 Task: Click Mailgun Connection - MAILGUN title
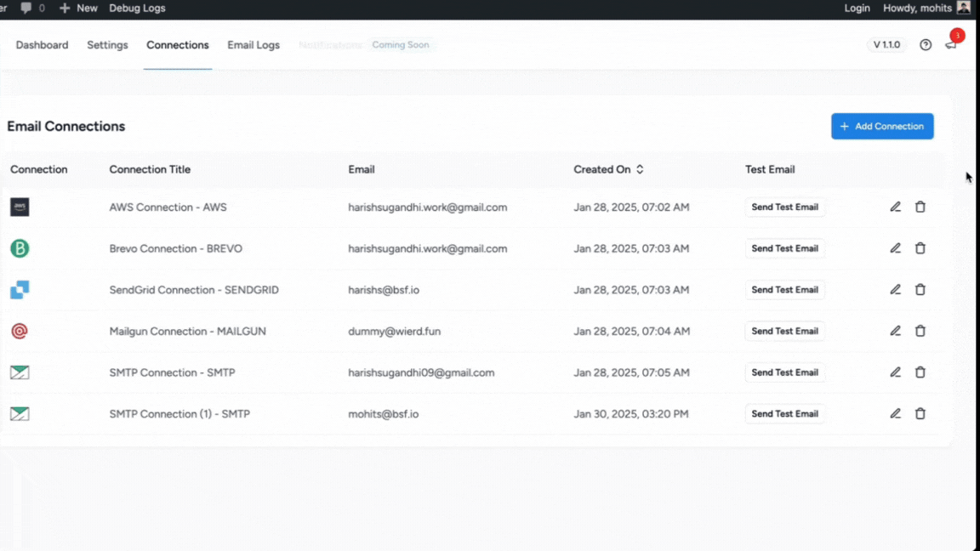click(187, 331)
